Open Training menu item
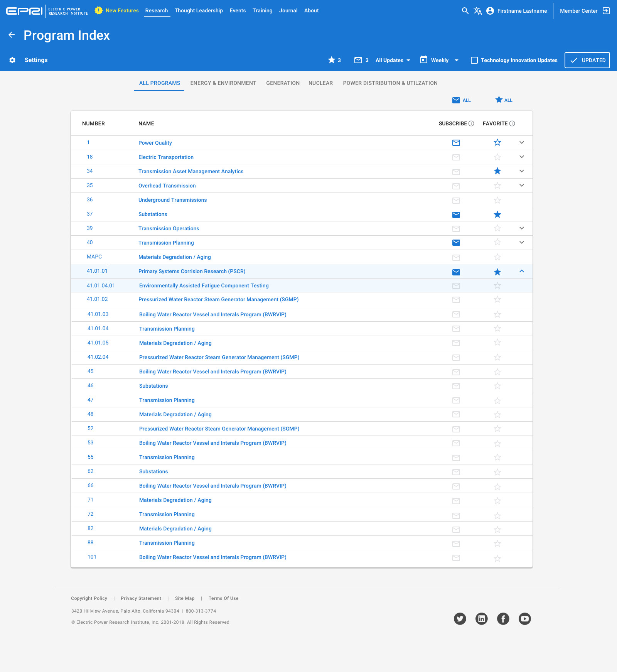Image resolution: width=617 pixels, height=672 pixels. 263,10
